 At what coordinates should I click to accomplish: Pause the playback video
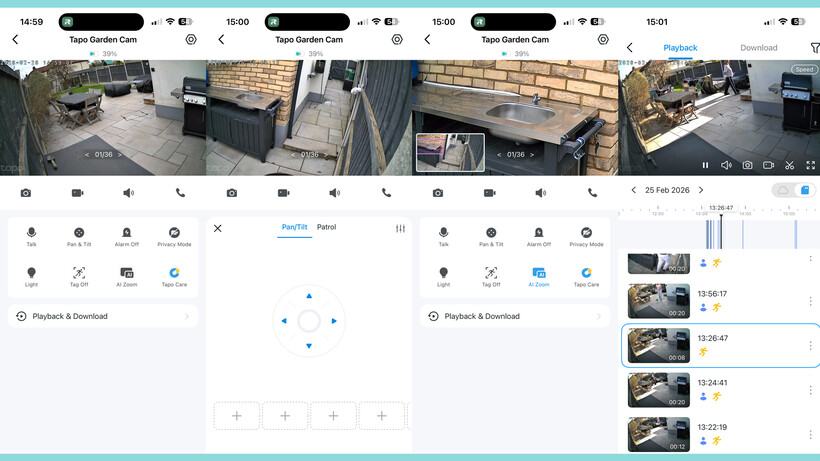point(705,165)
